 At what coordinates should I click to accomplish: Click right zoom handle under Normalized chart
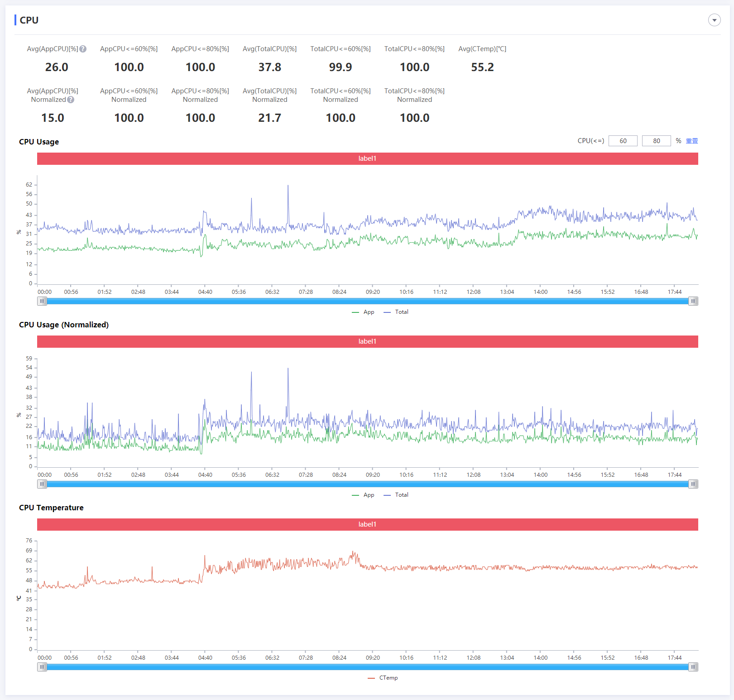[x=693, y=484]
